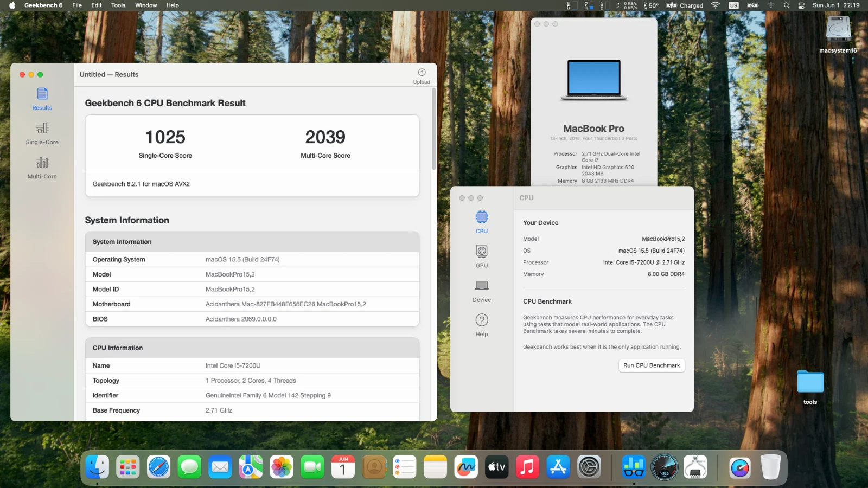Open the Help menu in menu bar
This screenshot has width=868, height=488.
173,5
